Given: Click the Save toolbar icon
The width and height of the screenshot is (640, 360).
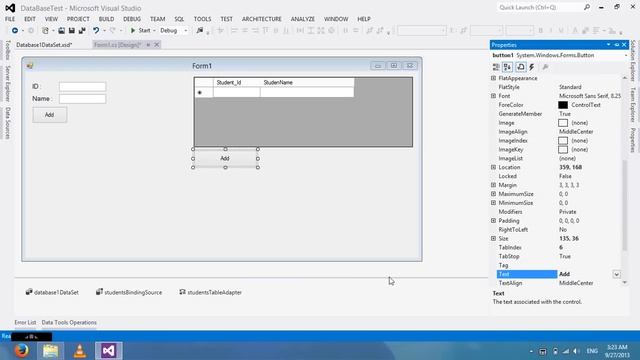Looking at the screenshot, I should click(71, 31).
